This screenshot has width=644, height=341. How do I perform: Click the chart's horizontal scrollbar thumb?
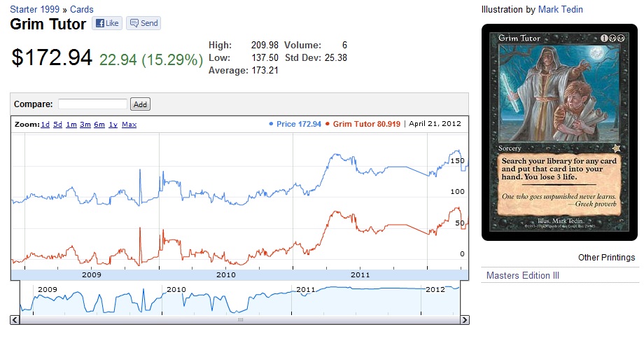click(239, 320)
